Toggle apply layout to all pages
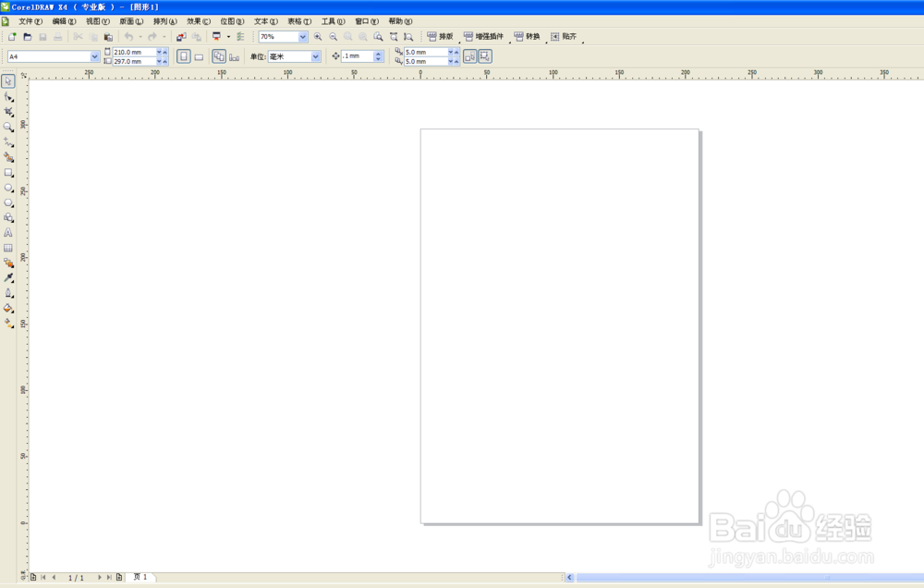 (219, 56)
